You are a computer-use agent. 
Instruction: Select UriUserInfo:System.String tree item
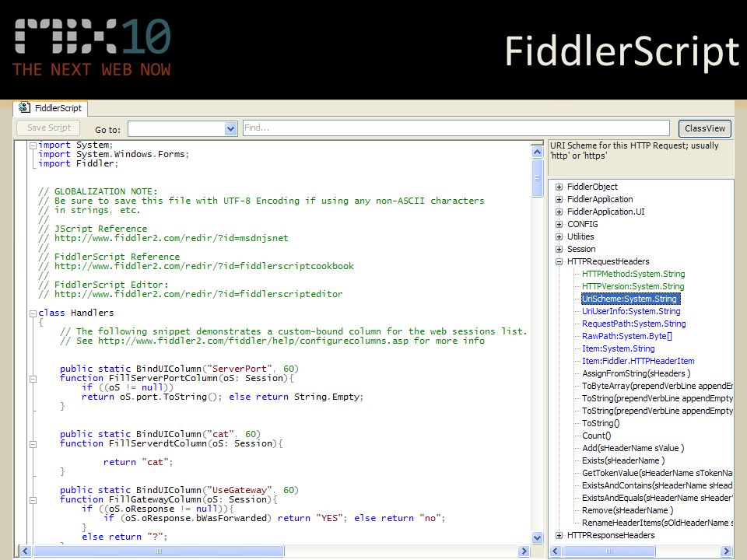pos(631,311)
